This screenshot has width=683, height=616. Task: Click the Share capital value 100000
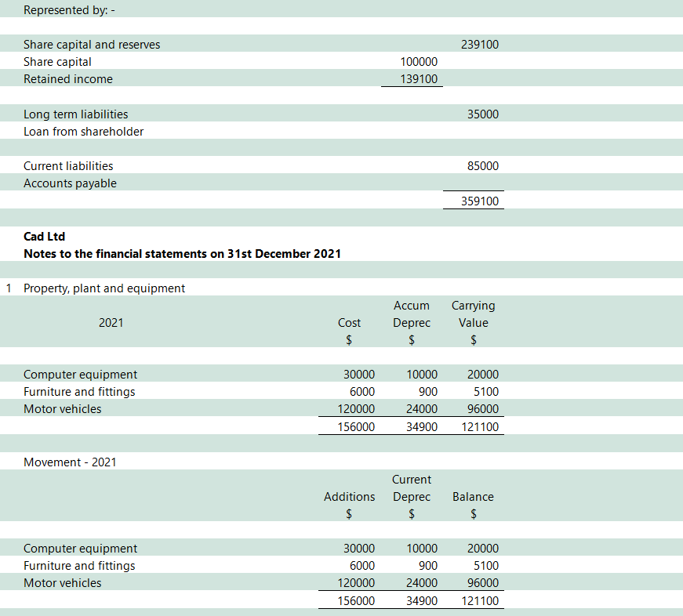(419, 62)
